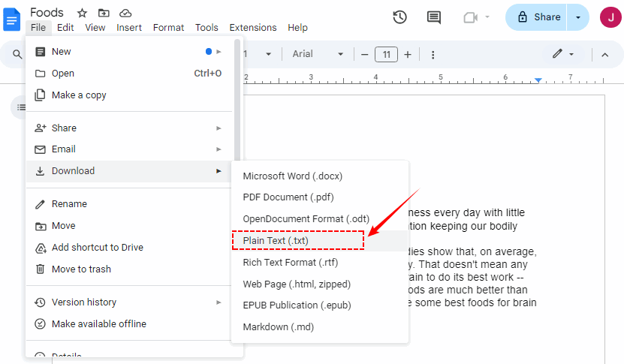Click the Share button
Image resolution: width=624 pixels, height=364 pixels.
coord(536,17)
